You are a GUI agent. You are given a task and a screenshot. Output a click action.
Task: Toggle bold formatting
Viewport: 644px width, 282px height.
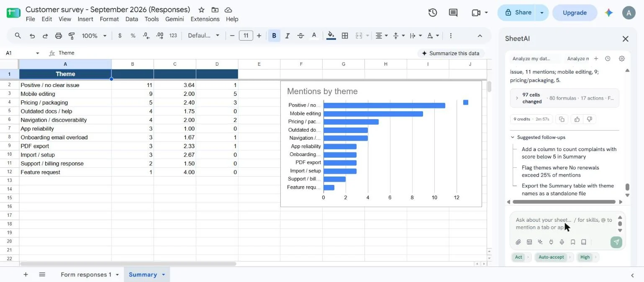point(274,36)
